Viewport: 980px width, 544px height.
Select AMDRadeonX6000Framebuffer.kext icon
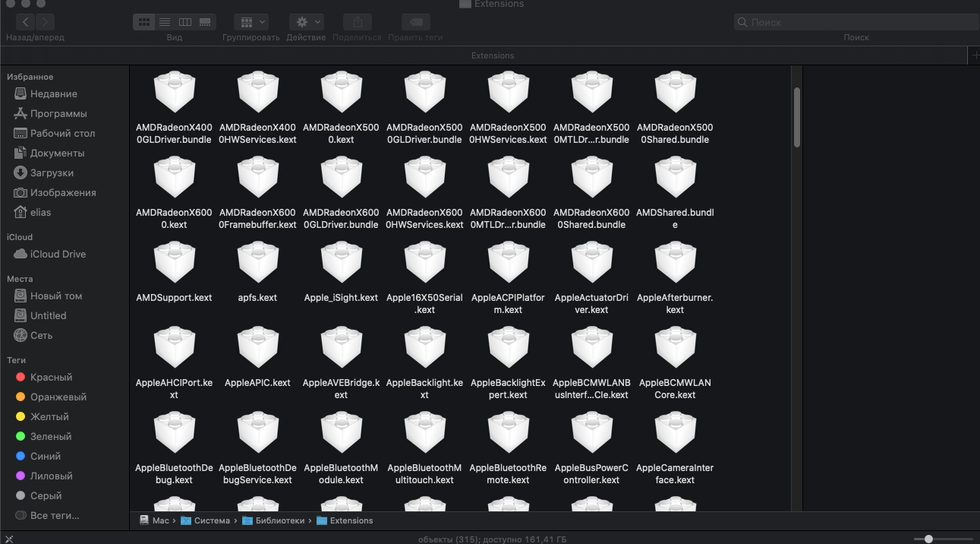tap(257, 178)
